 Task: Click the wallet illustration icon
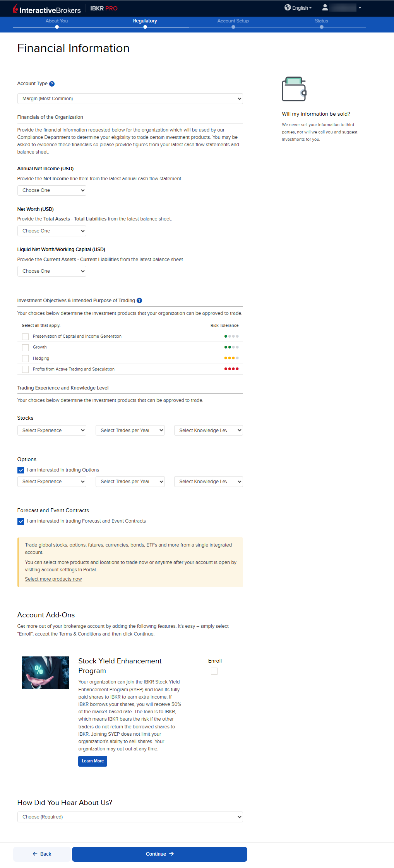click(294, 89)
